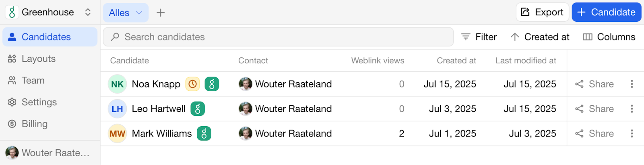Image resolution: width=644 pixels, height=165 pixels.
Task: Click the Greenhouse badge next to Mark Williams
Action: (x=204, y=134)
